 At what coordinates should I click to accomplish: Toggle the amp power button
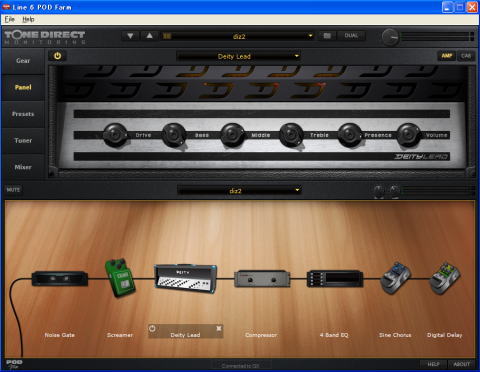point(57,56)
